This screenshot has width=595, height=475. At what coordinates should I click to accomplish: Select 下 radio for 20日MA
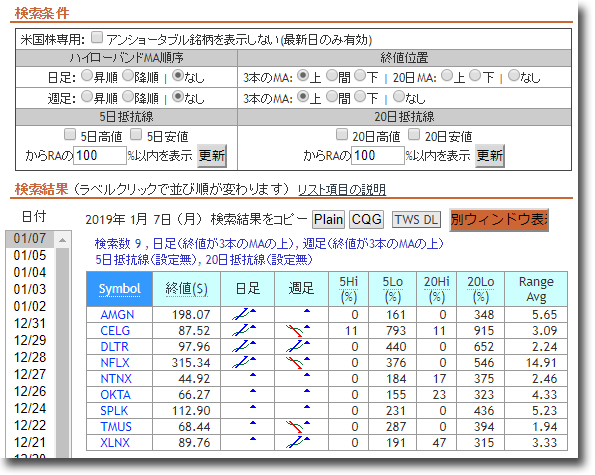475,75
